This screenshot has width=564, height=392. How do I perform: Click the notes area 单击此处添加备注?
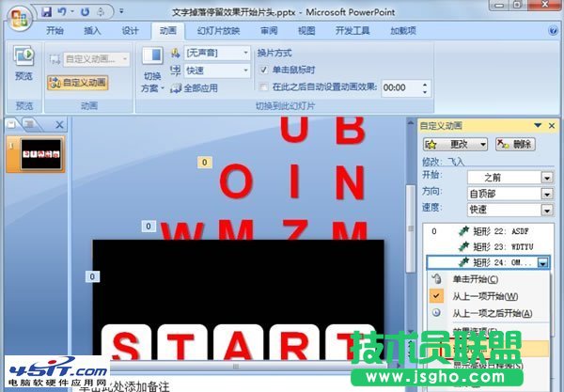tap(124, 387)
